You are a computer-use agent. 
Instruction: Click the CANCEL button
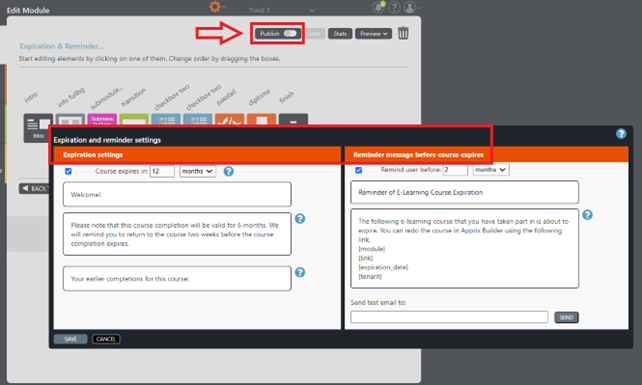[106, 339]
